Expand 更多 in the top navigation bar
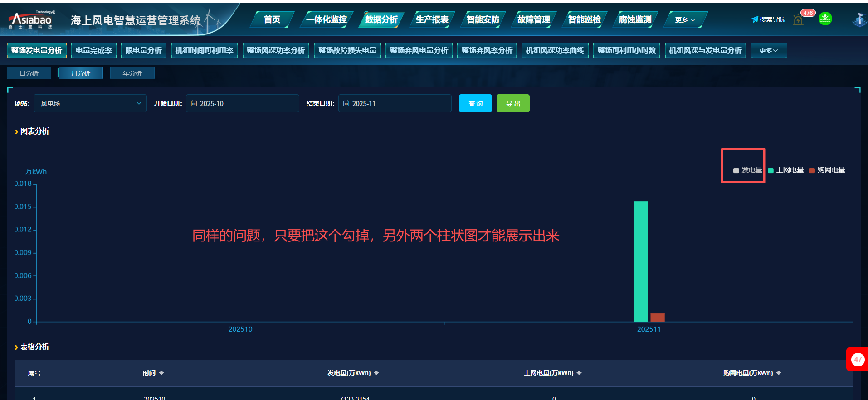 pos(685,20)
